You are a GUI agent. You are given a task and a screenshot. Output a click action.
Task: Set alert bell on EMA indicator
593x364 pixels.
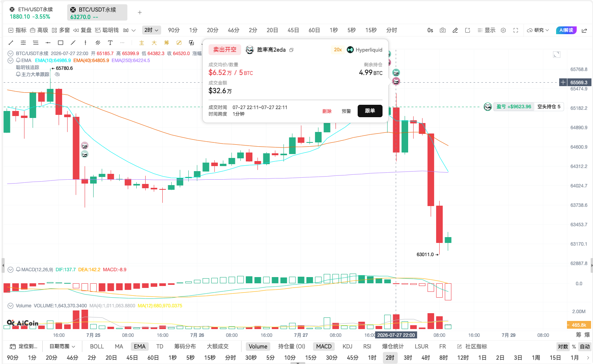[18, 61]
